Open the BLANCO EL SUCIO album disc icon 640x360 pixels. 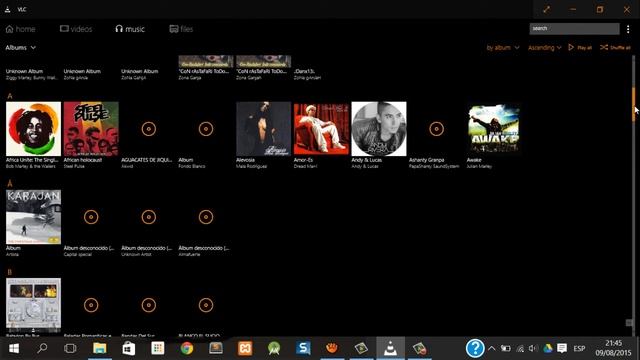click(206, 305)
